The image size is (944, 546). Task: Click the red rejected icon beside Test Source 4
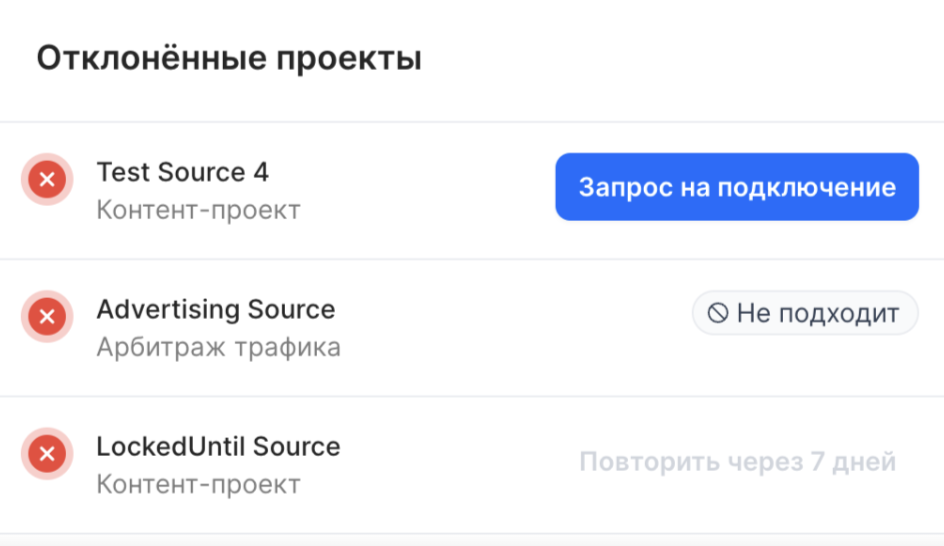coord(47,179)
